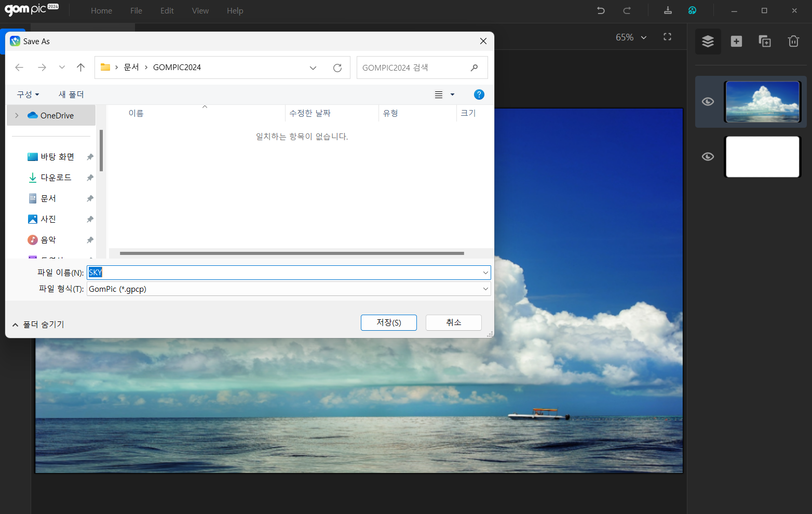
Task: Open the Edit menu
Action: coord(167,10)
